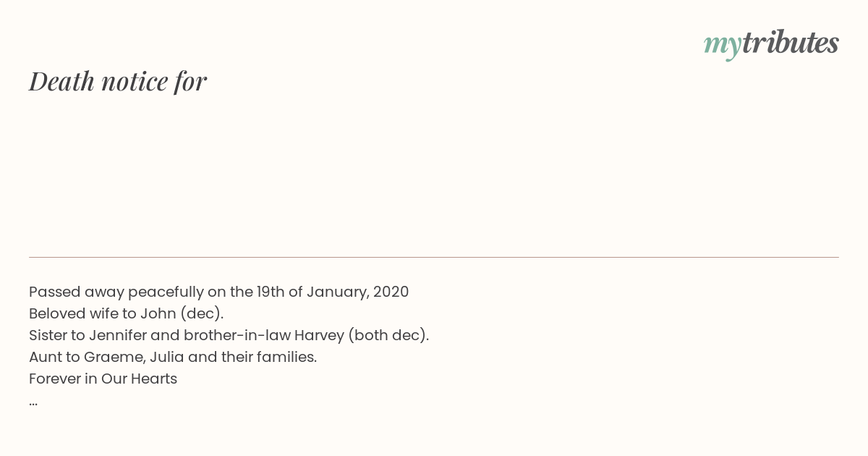
Task: Click the "Aunt to Graeme, Julia" line
Action: (173, 357)
